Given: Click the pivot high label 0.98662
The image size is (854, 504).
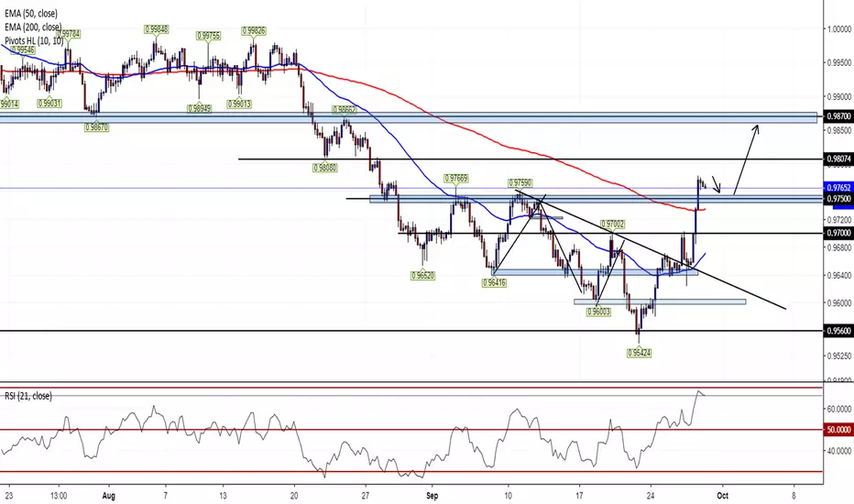Looking at the screenshot, I should click(x=345, y=110).
